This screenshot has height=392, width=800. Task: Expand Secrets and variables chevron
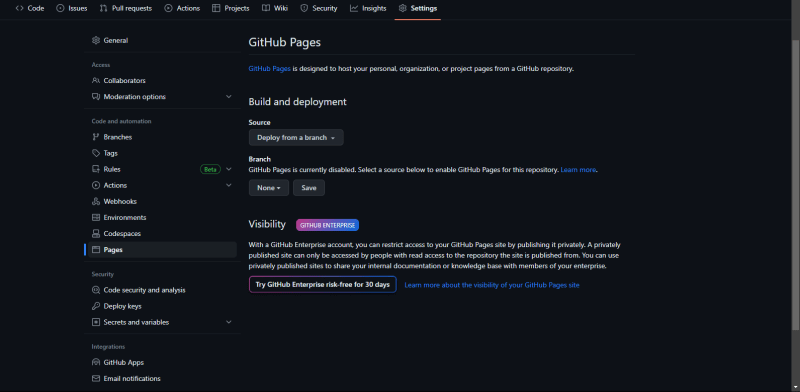pyautogui.click(x=229, y=322)
